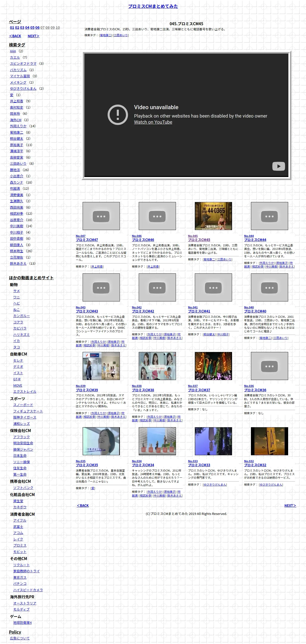Screen dimensions: 306x644
Task: Go to page 05 in the page list
Action: tap(32, 28)
